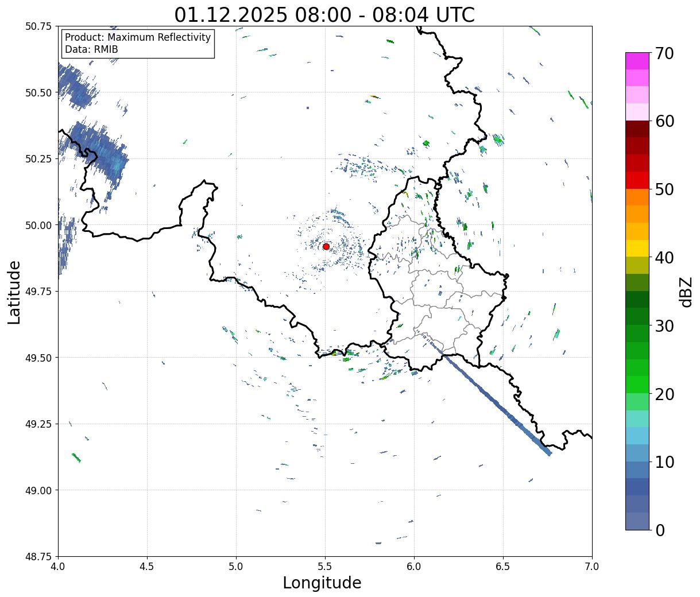The width and height of the screenshot is (700, 597).
Task: Click the bright red swatch just above 50 dBZ
Action: [x=637, y=180]
